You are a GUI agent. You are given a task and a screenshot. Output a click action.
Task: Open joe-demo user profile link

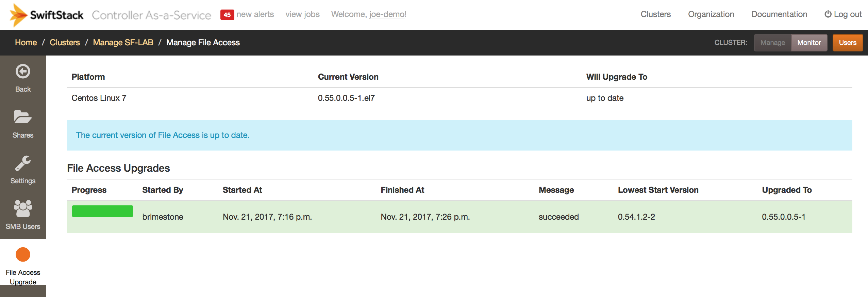(x=388, y=14)
